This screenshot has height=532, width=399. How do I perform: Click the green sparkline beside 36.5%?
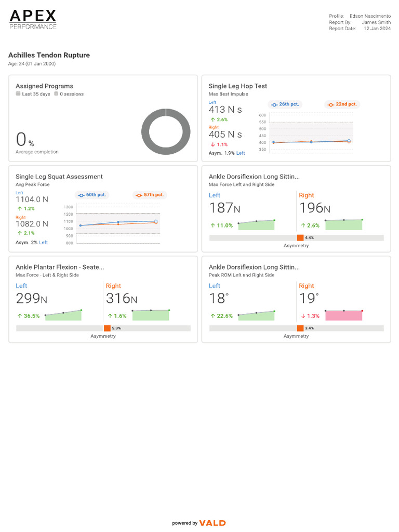coord(63,315)
